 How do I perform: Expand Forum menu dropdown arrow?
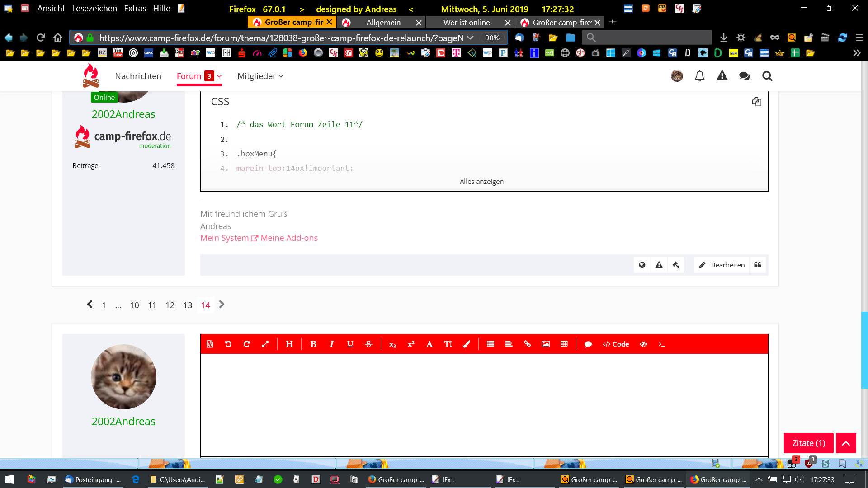pos(220,76)
